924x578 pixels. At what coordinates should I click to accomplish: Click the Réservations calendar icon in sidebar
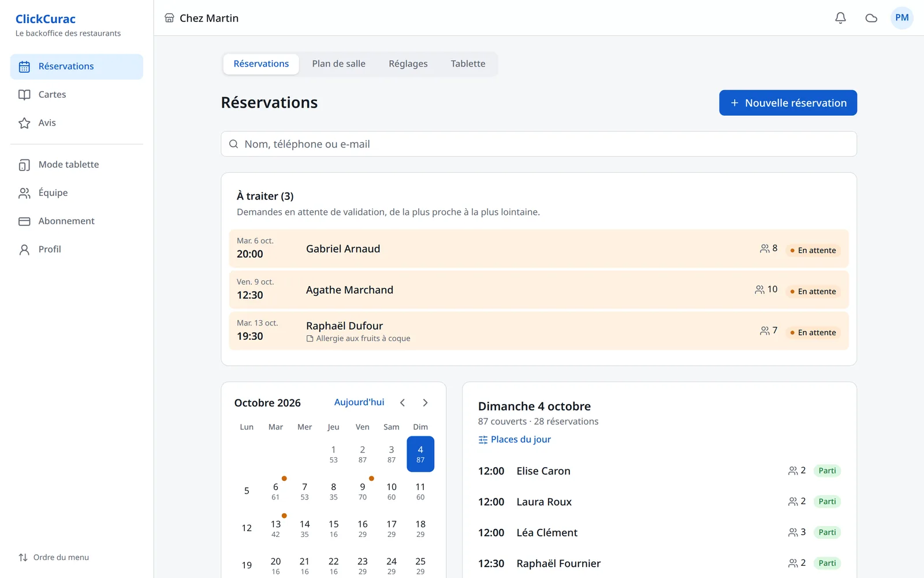coord(24,66)
